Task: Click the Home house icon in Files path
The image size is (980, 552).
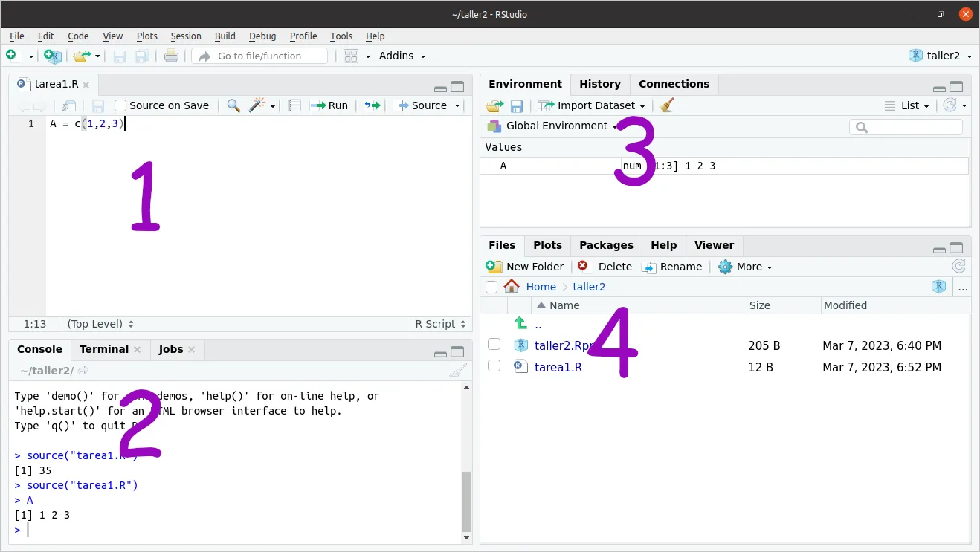Action: [512, 287]
